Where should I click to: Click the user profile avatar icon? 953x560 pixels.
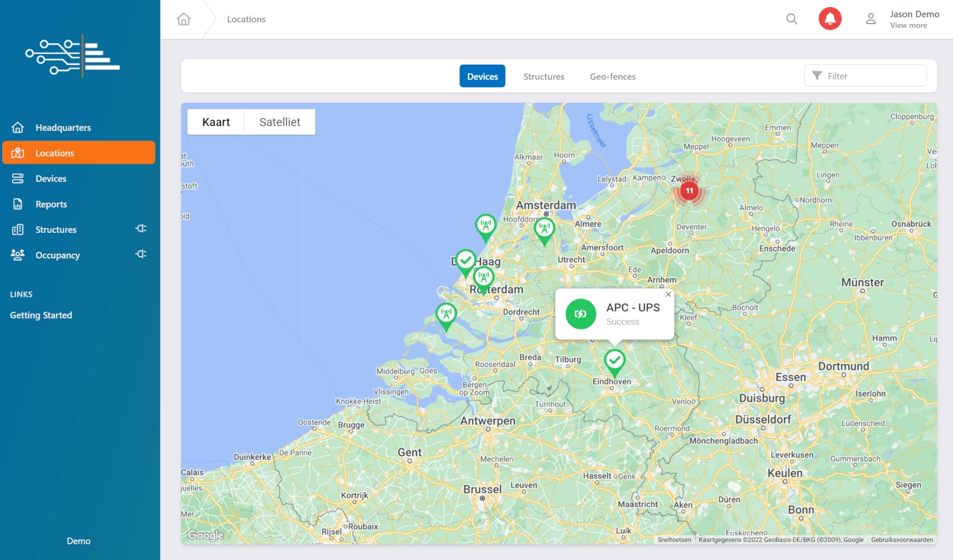pos(871,19)
